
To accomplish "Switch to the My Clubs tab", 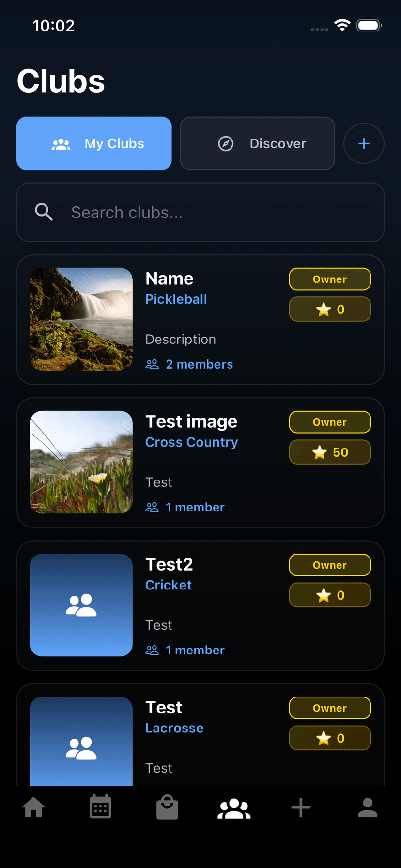I will (94, 143).
